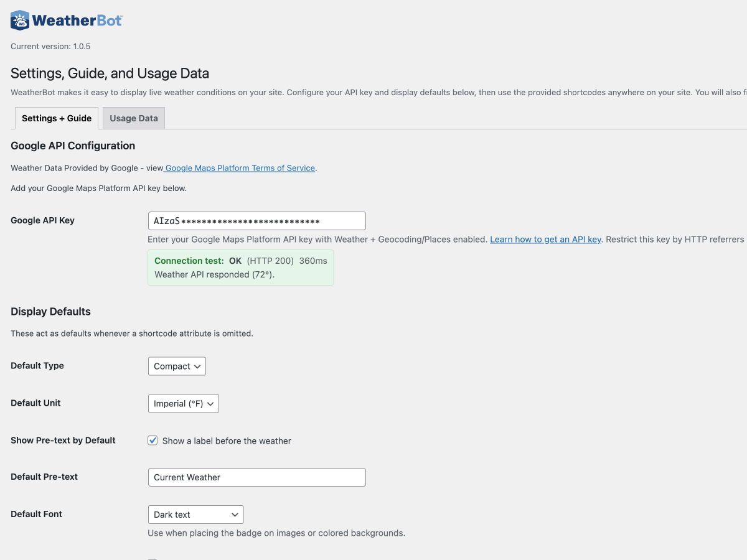This screenshot has width=747, height=560.
Task: Click the Default Font chevron arrow
Action: [235, 515]
